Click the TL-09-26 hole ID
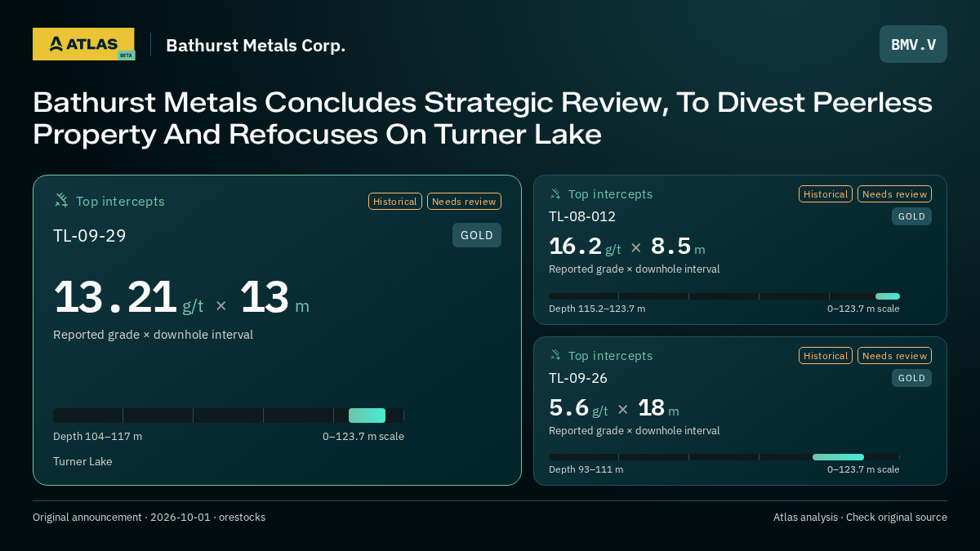The width and height of the screenshot is (980, 551). pyautogui.click(x=578, y=378)
